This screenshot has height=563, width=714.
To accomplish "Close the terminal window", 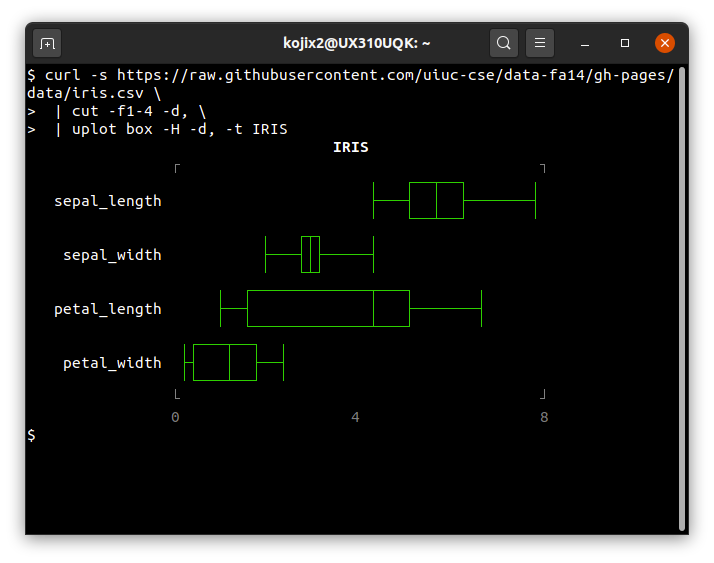I will pyautogui.click(x=665, y=43).
